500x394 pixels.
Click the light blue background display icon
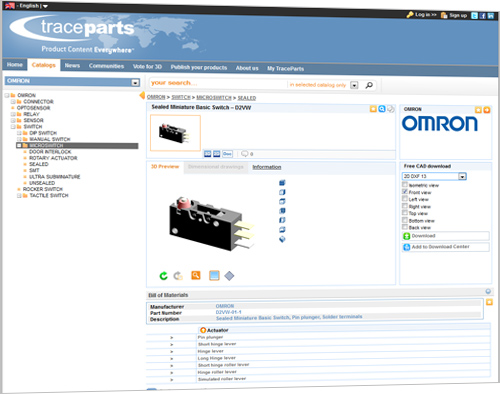pos(214,275)
